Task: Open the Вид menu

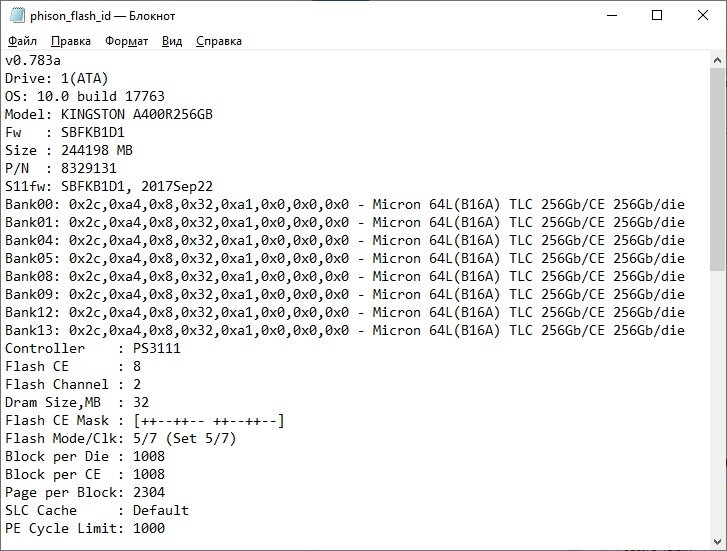Action: pyautogui.click(x=172, y=41)
